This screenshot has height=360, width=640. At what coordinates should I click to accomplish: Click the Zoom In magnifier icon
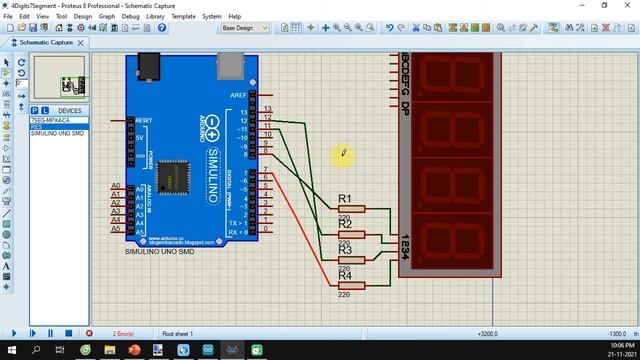337,28
